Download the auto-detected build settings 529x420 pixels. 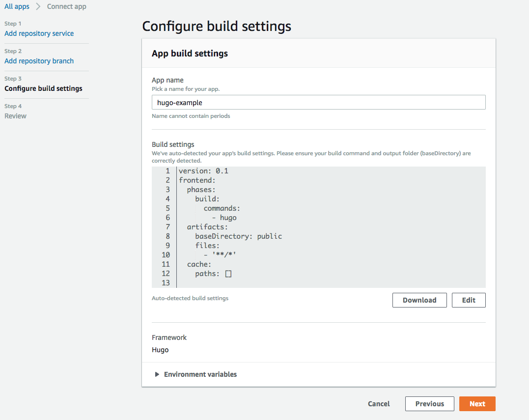click(419, 300)
